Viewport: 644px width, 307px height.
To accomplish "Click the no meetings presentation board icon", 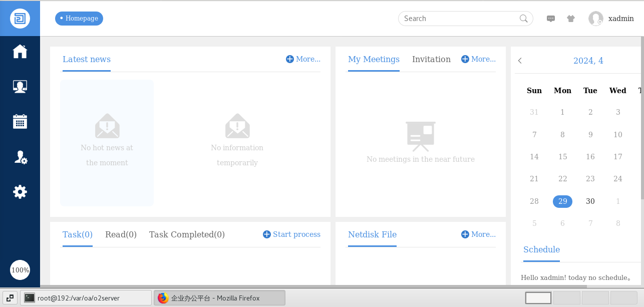I will coord(421,136).
